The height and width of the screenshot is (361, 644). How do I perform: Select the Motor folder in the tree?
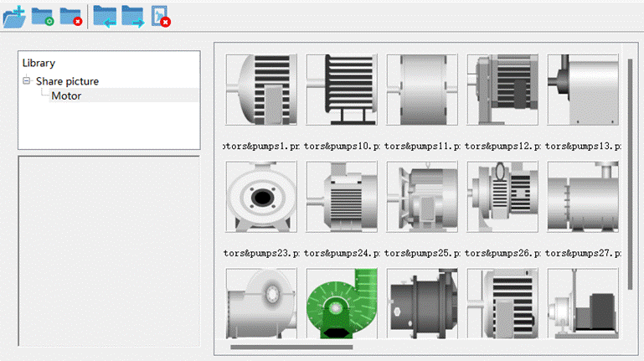coord(66,95)
